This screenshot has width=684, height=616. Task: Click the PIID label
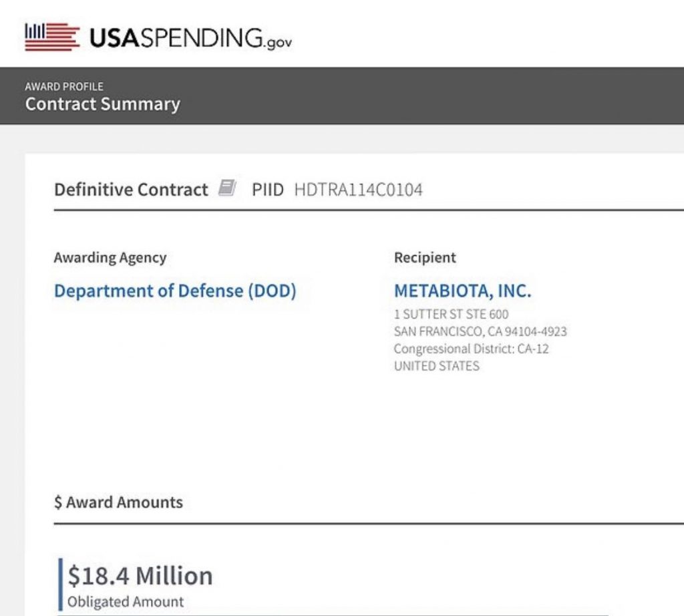click(x=267, y=189)
